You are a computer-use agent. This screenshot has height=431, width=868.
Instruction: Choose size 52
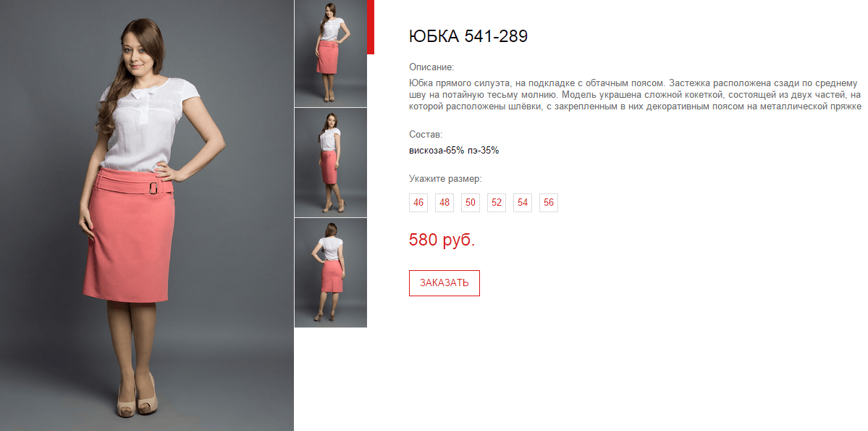pyautogui.click(x=497, y=203)
